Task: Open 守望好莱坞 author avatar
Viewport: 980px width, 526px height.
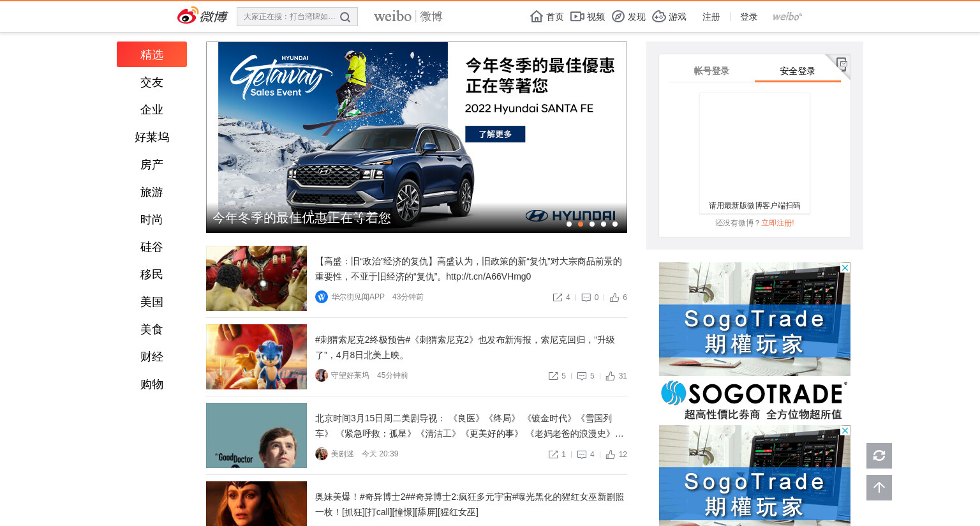Action: click(x=322, y=375)
